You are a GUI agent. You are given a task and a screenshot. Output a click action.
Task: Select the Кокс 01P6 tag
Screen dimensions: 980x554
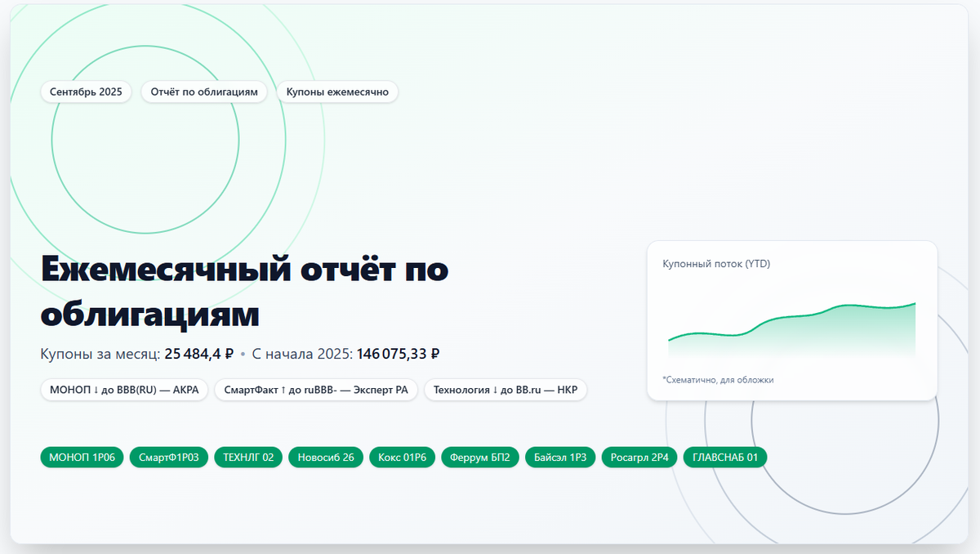click(402, 457)
